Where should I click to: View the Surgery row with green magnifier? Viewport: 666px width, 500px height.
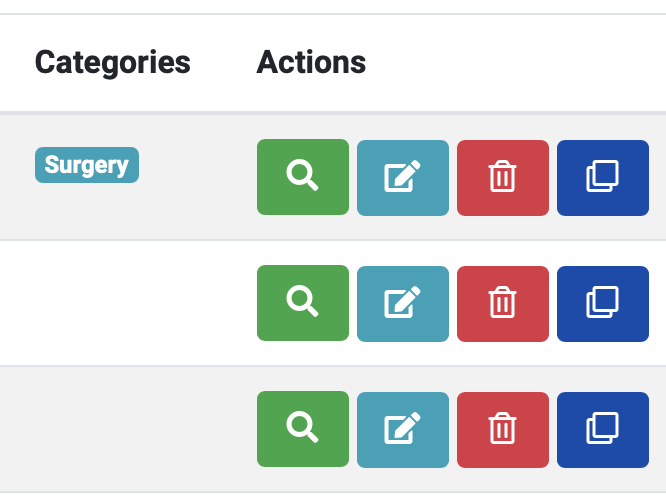(303, 177)
